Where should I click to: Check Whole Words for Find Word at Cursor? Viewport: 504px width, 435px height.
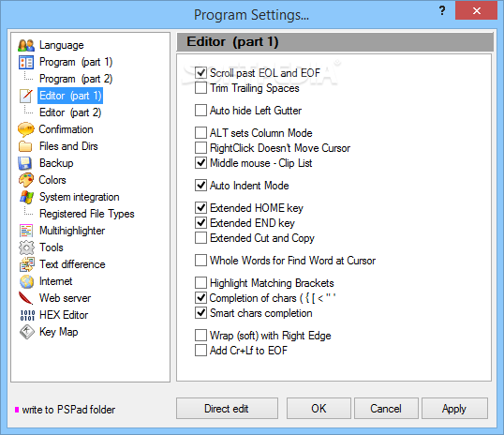200,261
